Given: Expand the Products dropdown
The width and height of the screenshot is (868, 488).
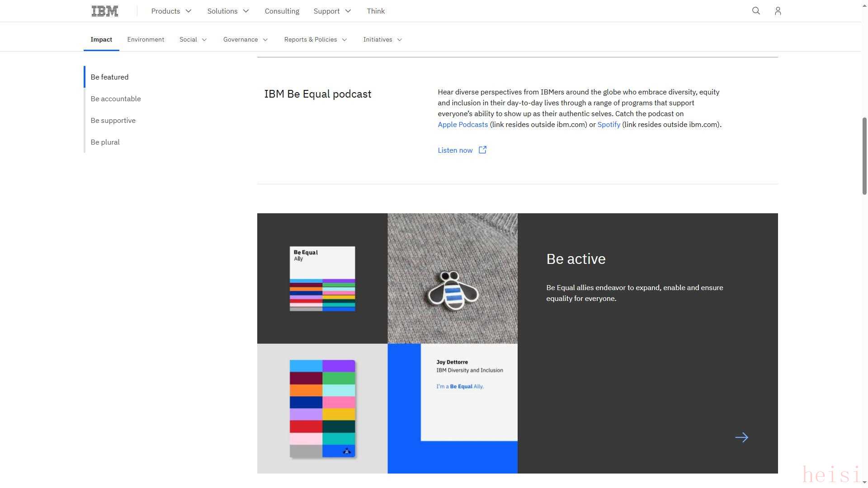Looking at the screenshot, I should (x=171, y=11).
